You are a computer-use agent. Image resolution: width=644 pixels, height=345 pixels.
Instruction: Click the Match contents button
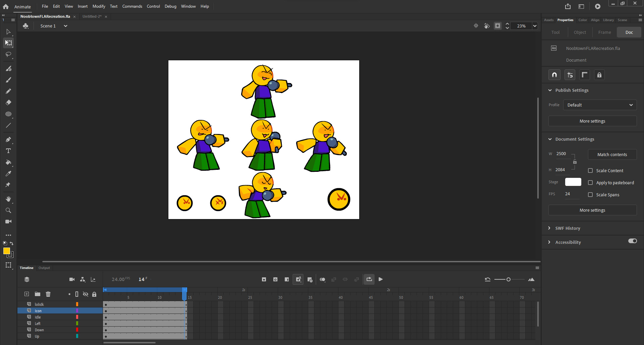[x=612, y=154]
